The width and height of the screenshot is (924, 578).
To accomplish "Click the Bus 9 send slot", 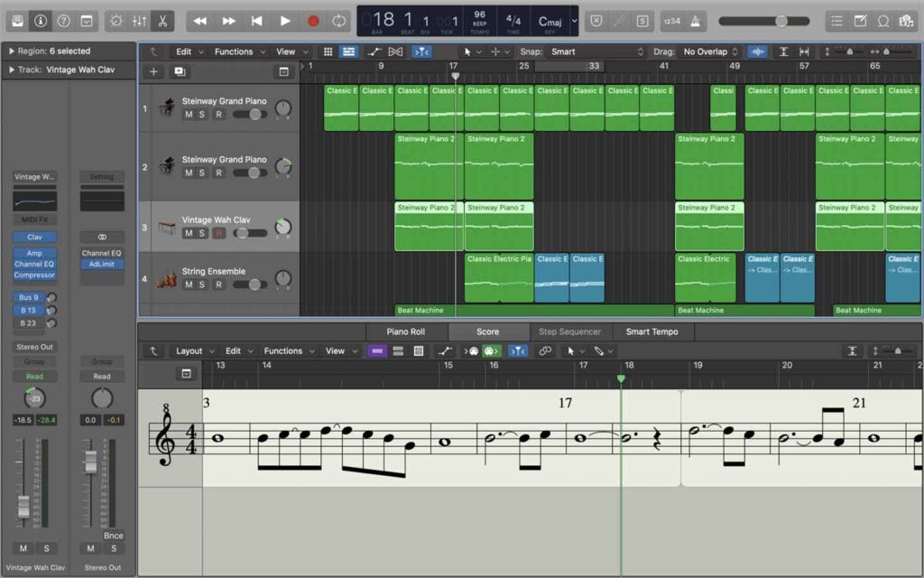I will click(28, 297).
